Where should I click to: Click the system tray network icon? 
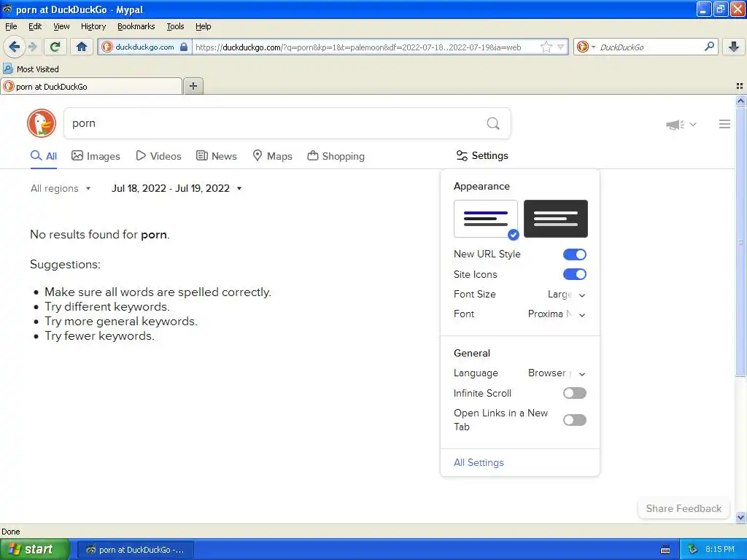coord(692,549)
